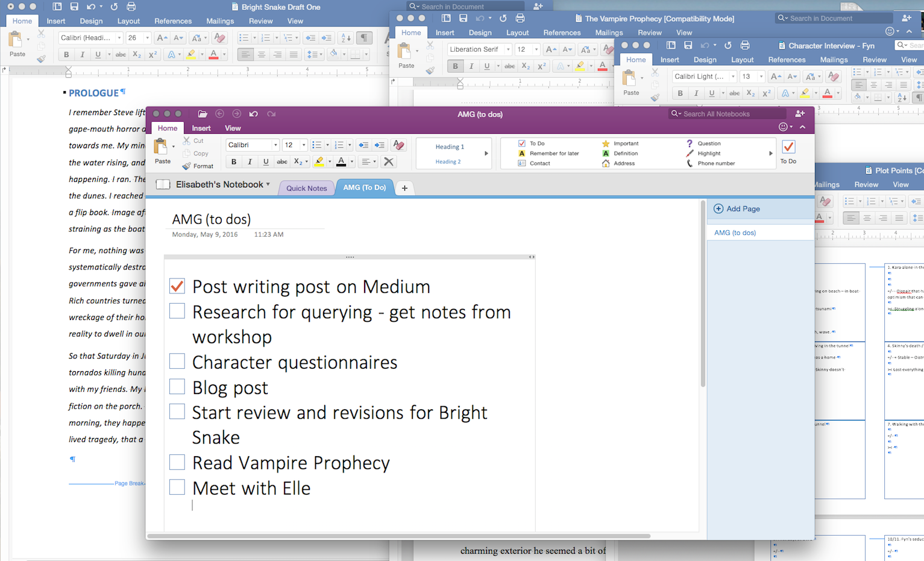Image resolution: width=924 pixels, height=561 pixels.
Task: Expand Elisabeth's Notebook dropdown
Action: [268, 184]
